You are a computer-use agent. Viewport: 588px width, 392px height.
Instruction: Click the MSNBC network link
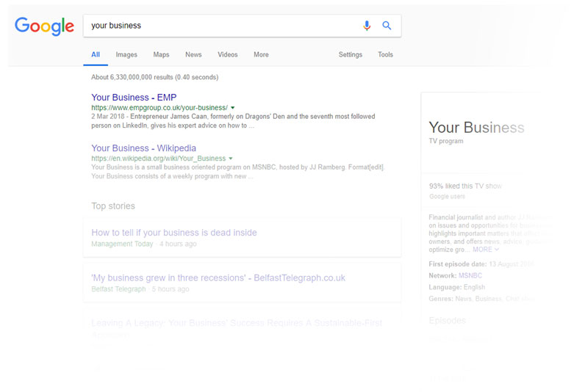(x=470, y=275)
